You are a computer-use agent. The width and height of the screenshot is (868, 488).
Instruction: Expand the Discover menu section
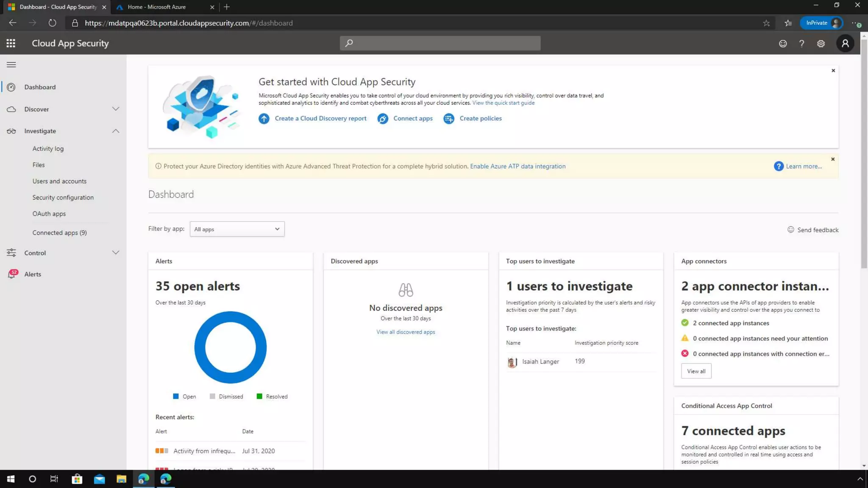pyautogui.click(x=115, y=109)
